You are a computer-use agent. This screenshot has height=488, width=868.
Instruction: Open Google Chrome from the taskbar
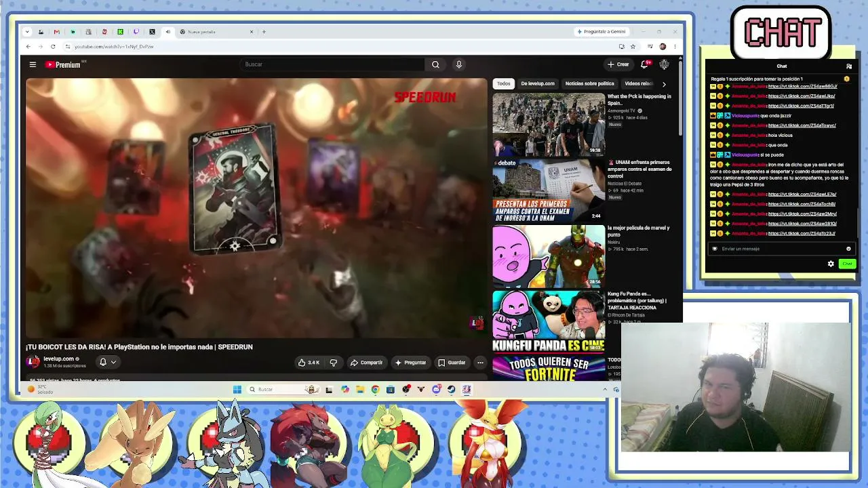[x=375, y=390]
